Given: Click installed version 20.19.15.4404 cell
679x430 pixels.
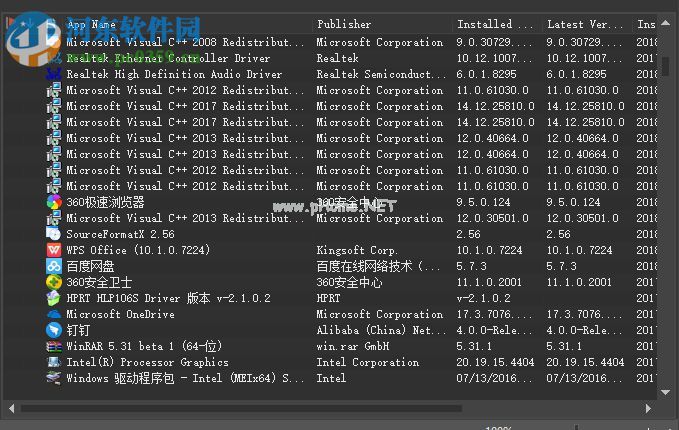Looking at the screenshot, I should (x=495, y=362).
